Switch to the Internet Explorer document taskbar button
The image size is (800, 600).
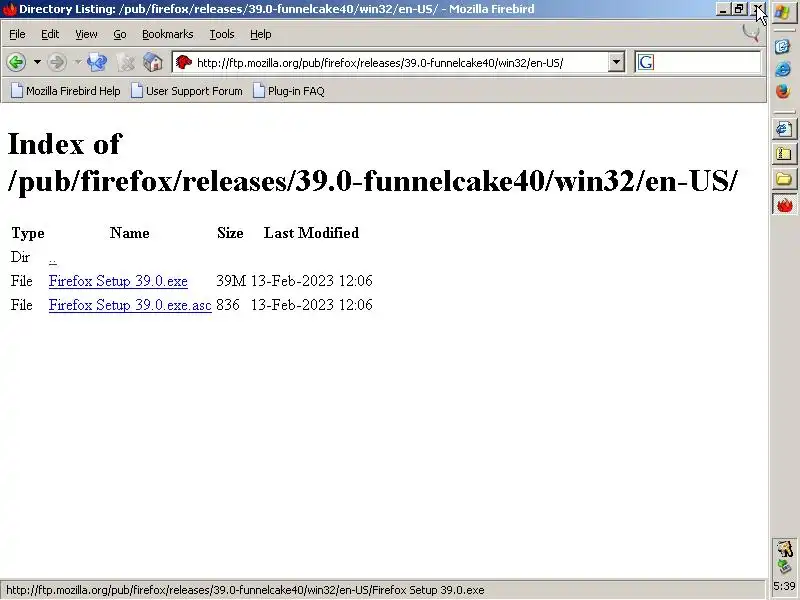coord(784,130)
